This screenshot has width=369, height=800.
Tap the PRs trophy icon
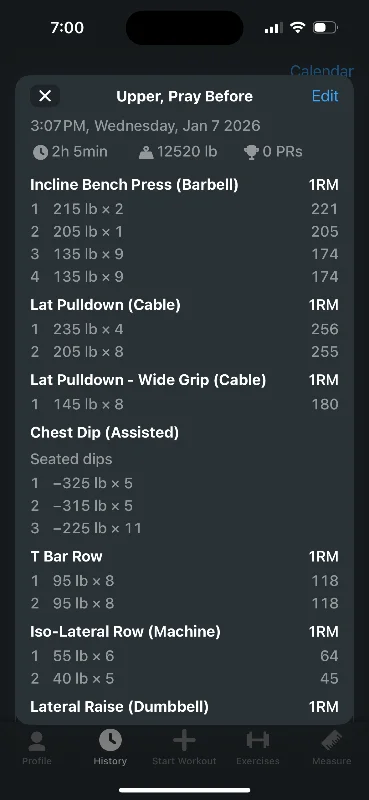251,152
